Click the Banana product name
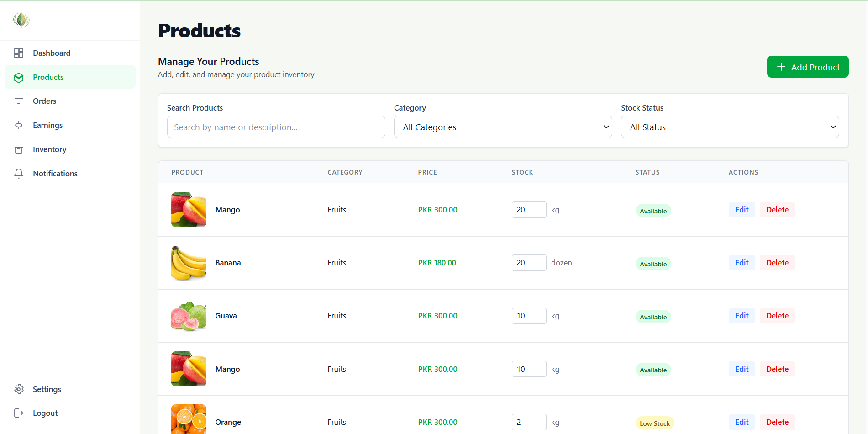 (x=228, y=263)
